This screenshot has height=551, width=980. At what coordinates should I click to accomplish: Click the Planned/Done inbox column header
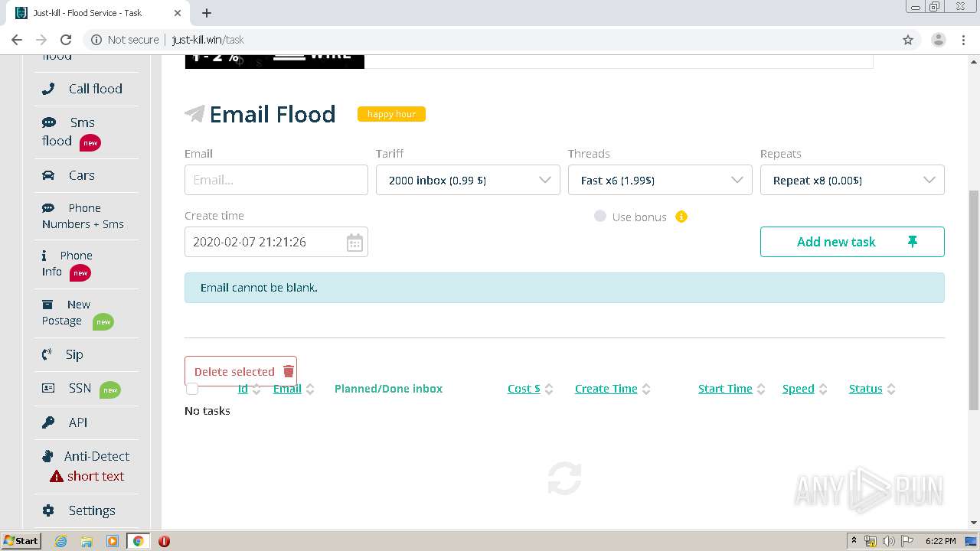point(388,389)
